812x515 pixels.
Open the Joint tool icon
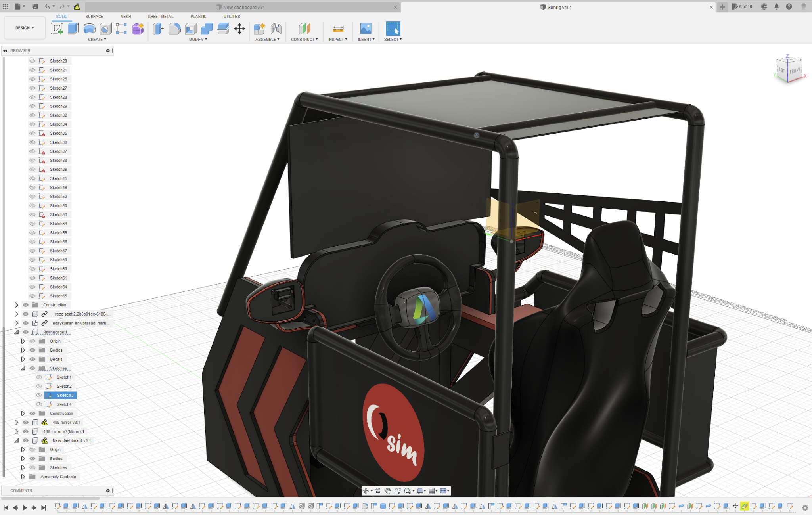point(276,29)
